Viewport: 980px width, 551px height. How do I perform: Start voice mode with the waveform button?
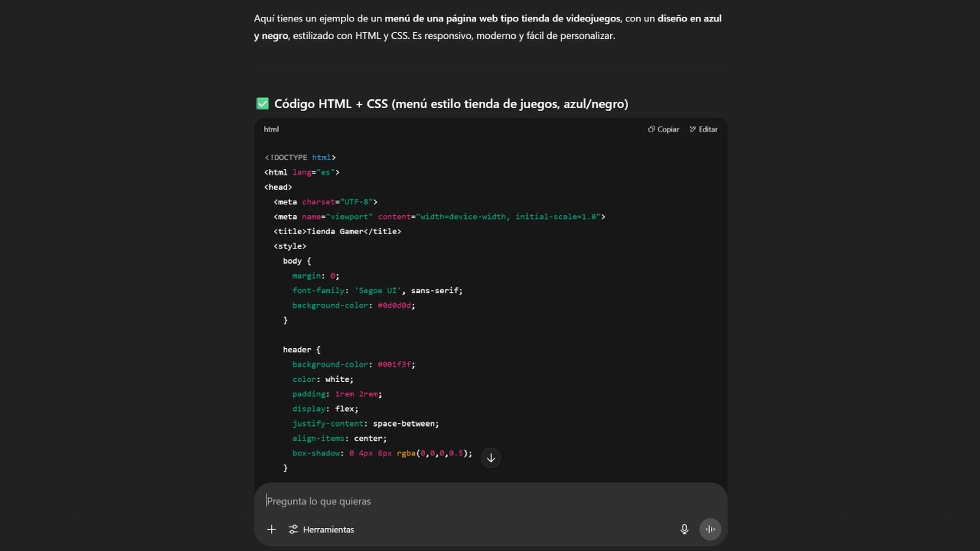click(710, 529)
